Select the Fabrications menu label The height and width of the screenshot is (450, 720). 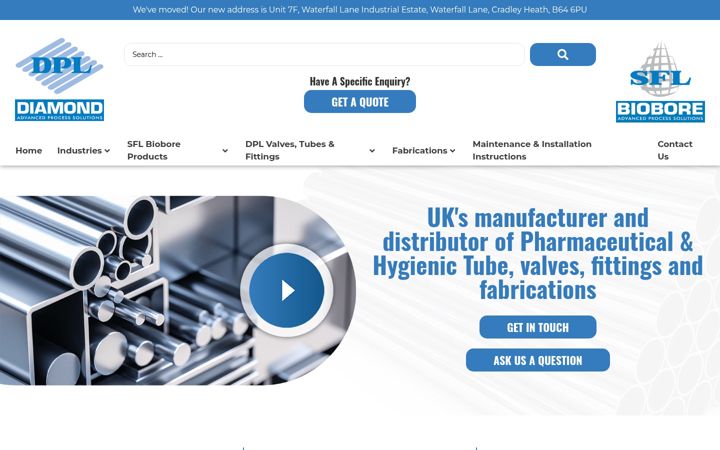click(419, 151)
